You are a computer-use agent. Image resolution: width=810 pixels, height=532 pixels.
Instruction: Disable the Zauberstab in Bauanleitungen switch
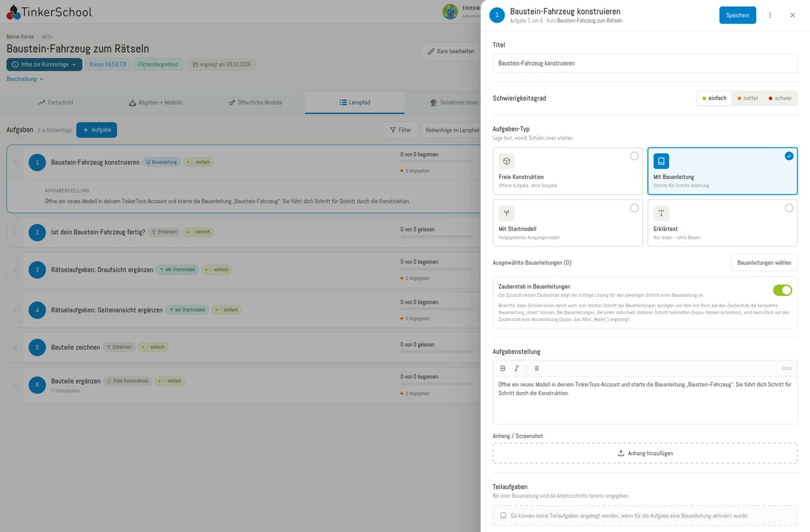[x=782, y=290]
